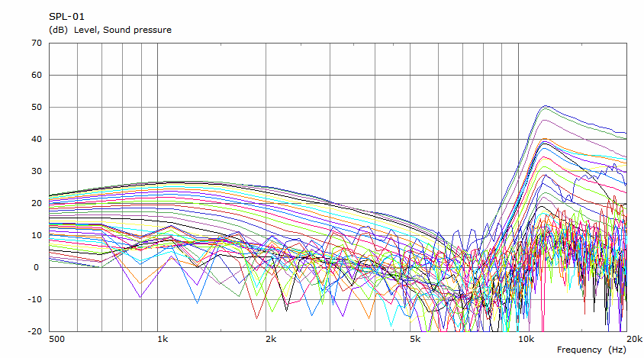
Task: Click the 0 value on the dB axis
Action: click(37, 268)
